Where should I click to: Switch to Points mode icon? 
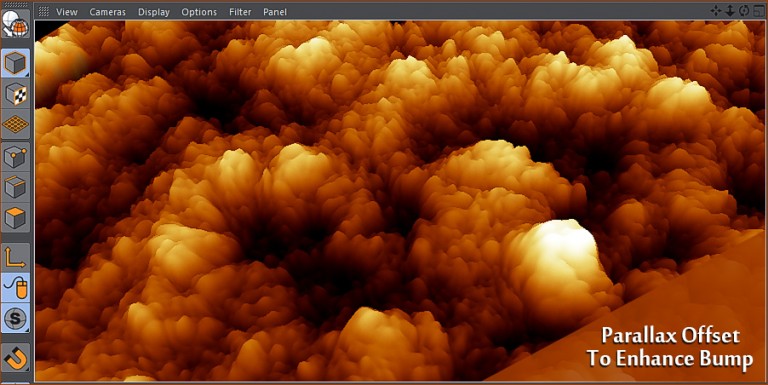(15, 157)
